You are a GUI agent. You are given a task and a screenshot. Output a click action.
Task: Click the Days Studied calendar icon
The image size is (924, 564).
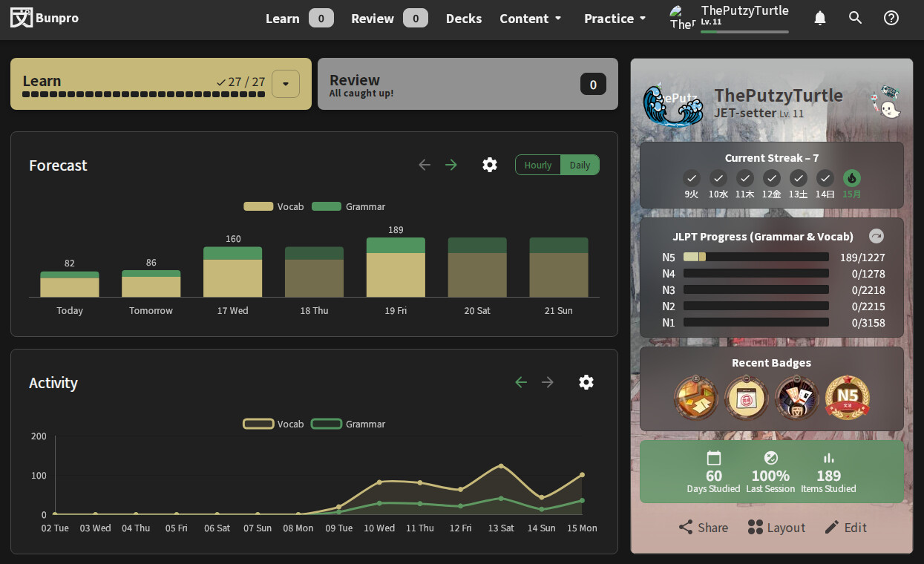714,458
